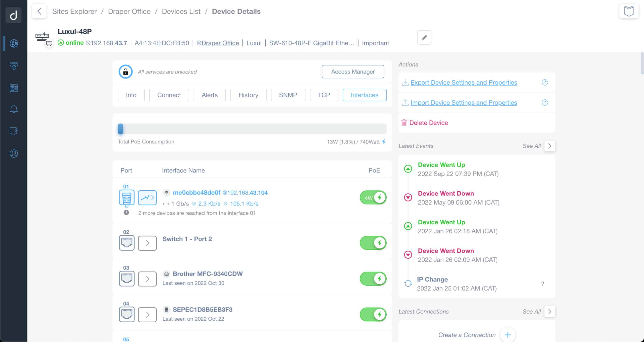Expand port 04 SEPEC1D8B5EB3F3 chevron
This screenshot has height=342, width=644.
coord(147,315)
